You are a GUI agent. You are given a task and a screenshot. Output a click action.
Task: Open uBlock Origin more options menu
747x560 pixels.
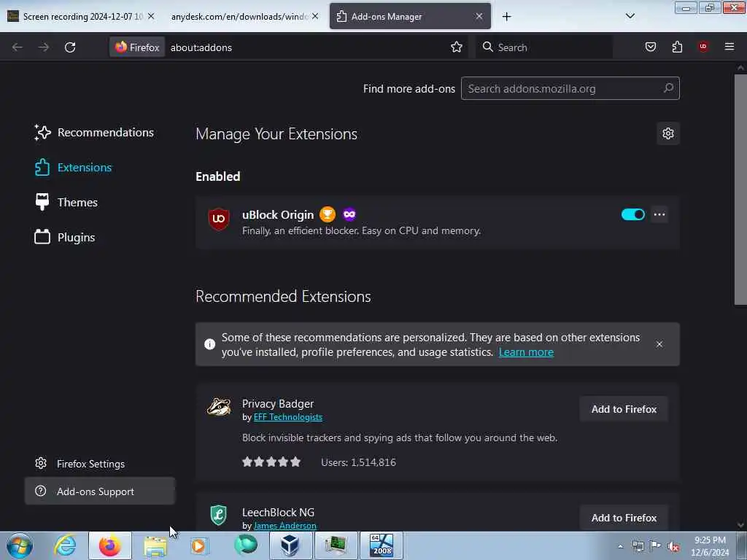pyautogui.click(x=659, y=214)
